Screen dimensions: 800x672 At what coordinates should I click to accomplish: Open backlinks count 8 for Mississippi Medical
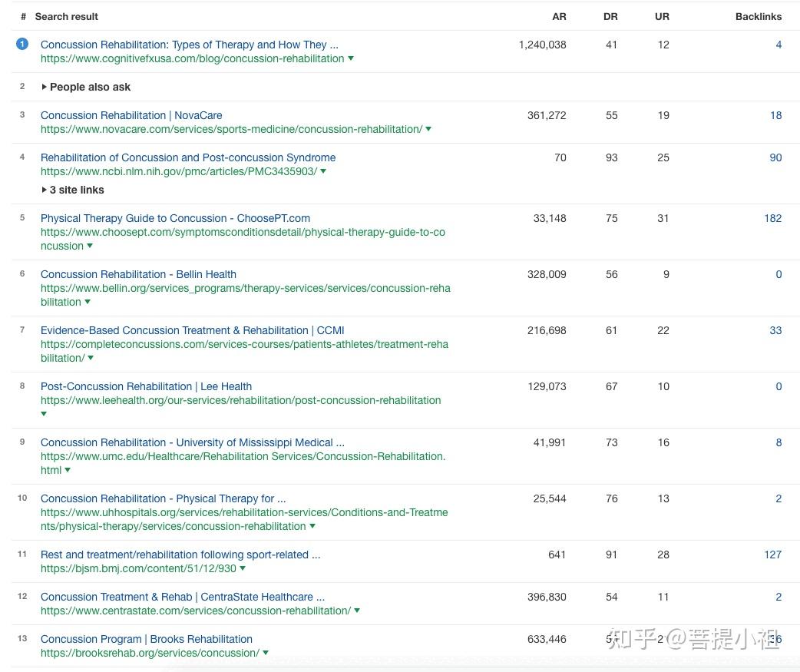[779, 443]
